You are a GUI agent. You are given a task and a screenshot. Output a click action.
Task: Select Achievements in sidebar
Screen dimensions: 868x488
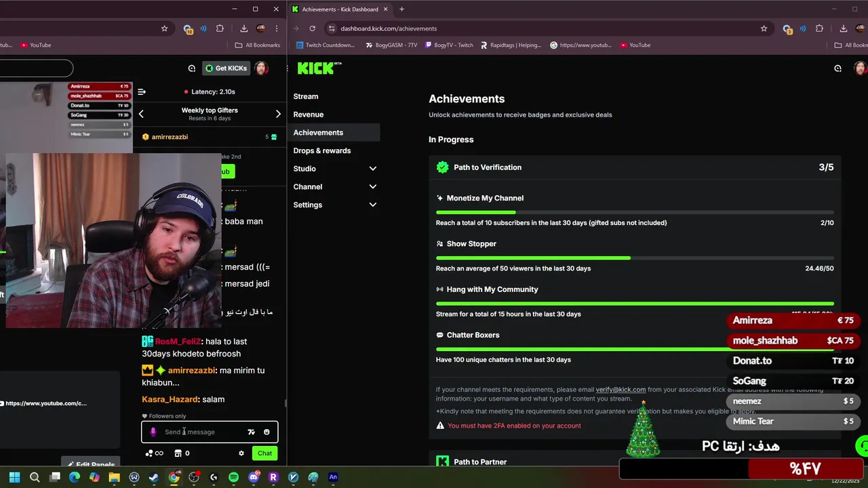tap(334, 133)
